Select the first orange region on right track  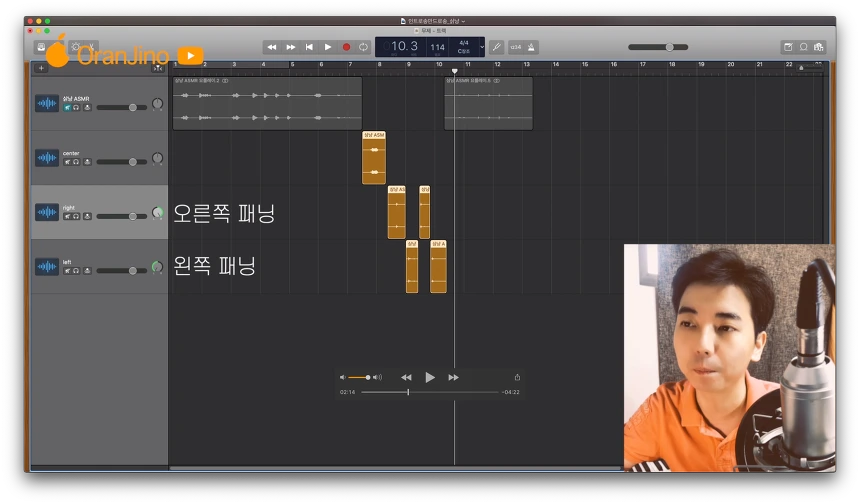pos(397,212)
